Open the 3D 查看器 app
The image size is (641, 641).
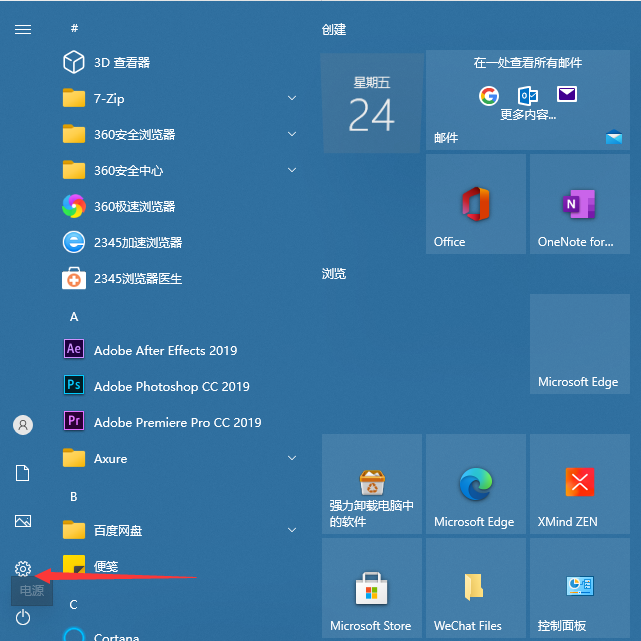121,62
